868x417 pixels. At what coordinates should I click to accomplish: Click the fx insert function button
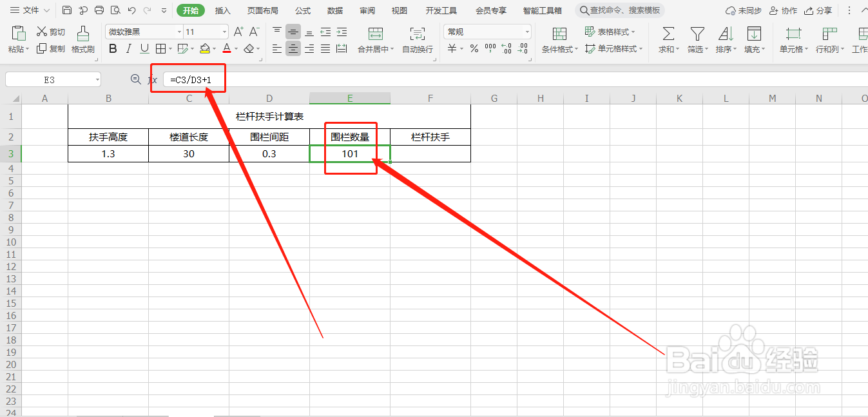pos(153,79)
